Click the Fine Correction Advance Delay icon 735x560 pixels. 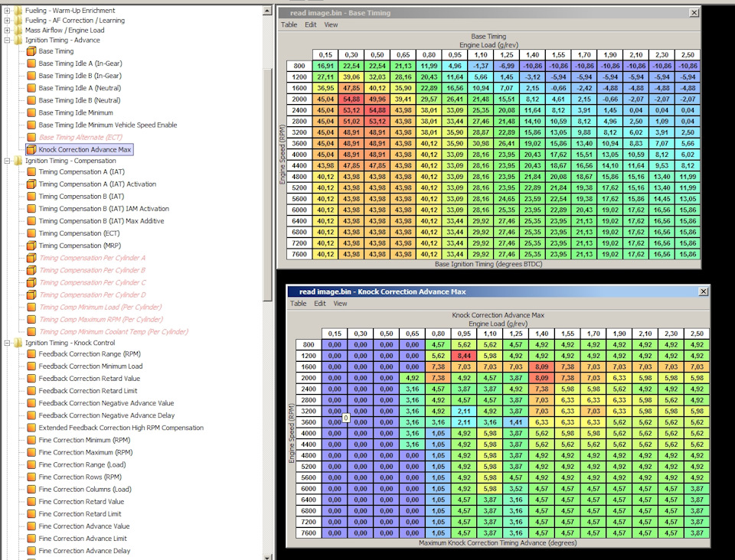(31, 551)
